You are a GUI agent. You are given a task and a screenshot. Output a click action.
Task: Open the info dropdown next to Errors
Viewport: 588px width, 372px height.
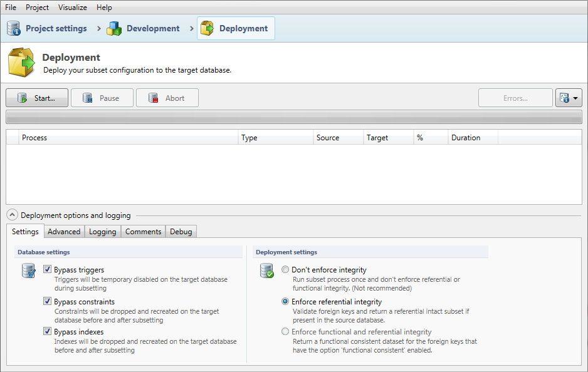click(x=569, y=98)
